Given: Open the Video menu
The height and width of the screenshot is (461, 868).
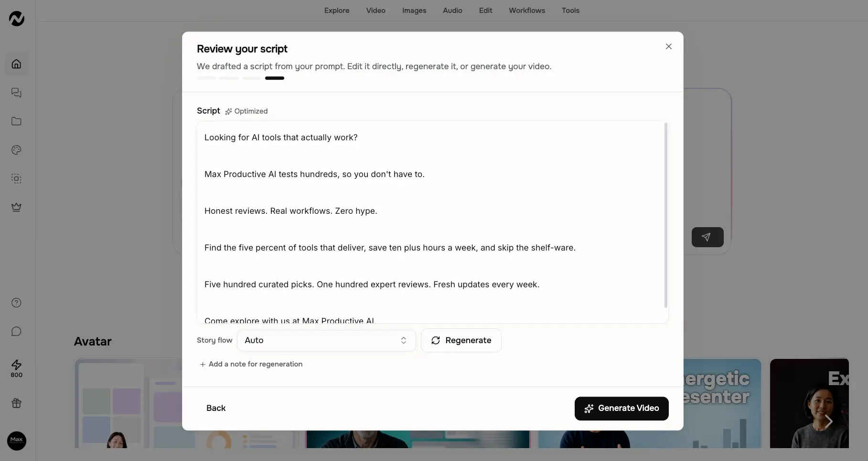Looking at the screenshot, I should coord(376,10).
